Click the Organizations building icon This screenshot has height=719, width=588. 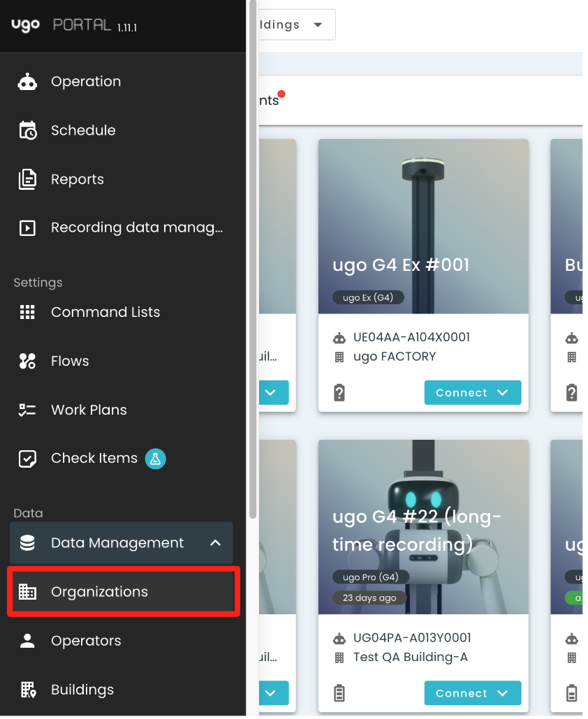pyautogui.click(x=27, y=592)
